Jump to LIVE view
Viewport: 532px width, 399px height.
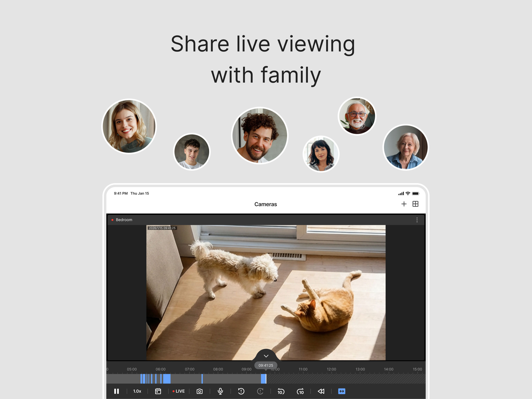tap(179, 391)
